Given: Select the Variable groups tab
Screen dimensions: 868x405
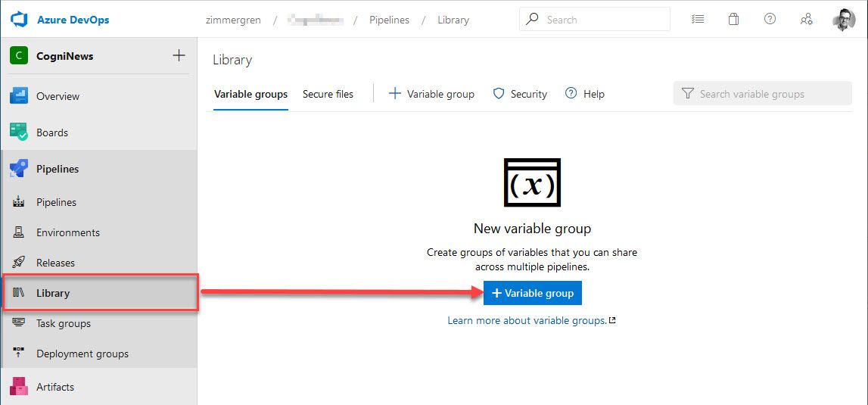Looking at the screenshot, I should click(x=250, y=94).
